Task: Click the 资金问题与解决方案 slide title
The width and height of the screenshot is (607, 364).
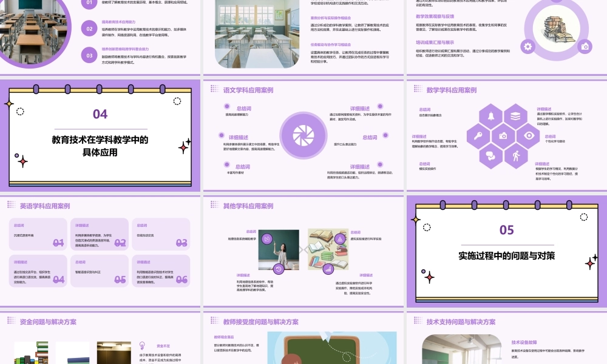Action: coord(48,322)
